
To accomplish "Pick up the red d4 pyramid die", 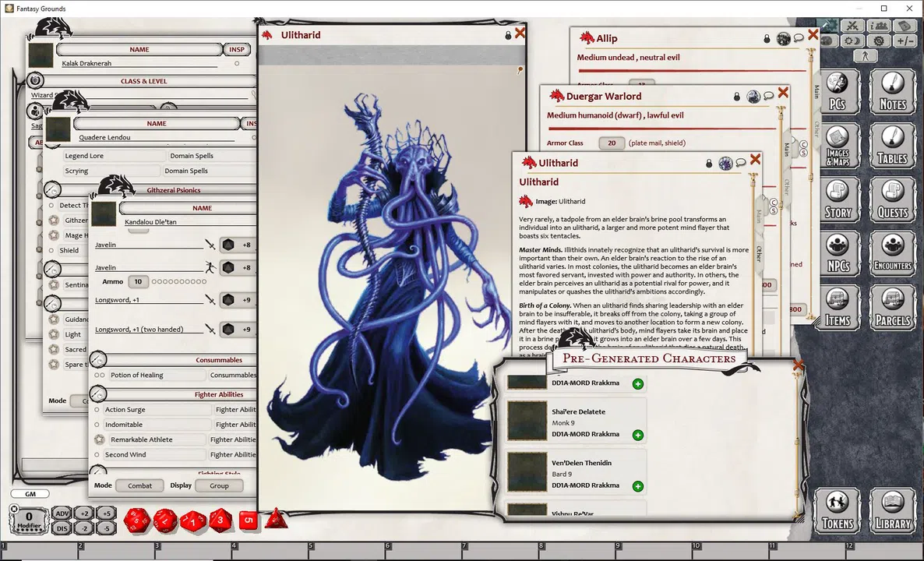I will tap(276, 519).
